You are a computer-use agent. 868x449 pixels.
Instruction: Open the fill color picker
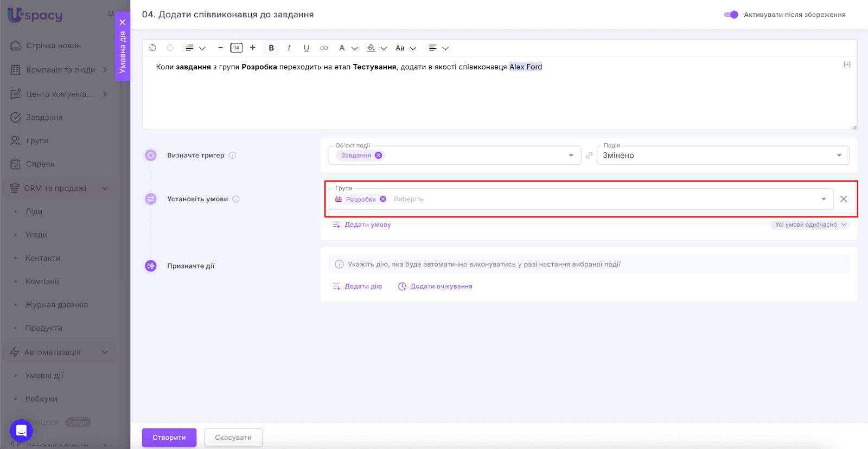tap(372, 48)
